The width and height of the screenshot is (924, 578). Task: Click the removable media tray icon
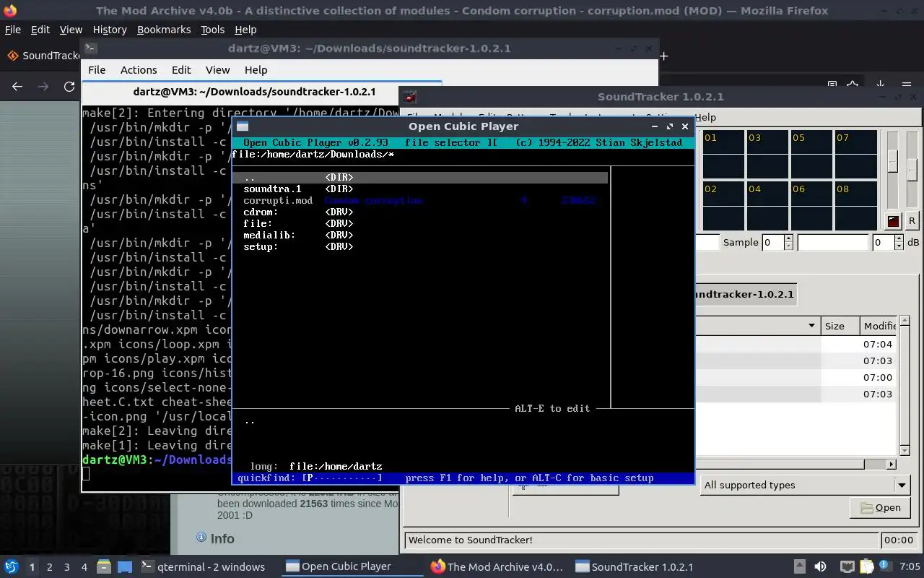[x=799, y=566]
